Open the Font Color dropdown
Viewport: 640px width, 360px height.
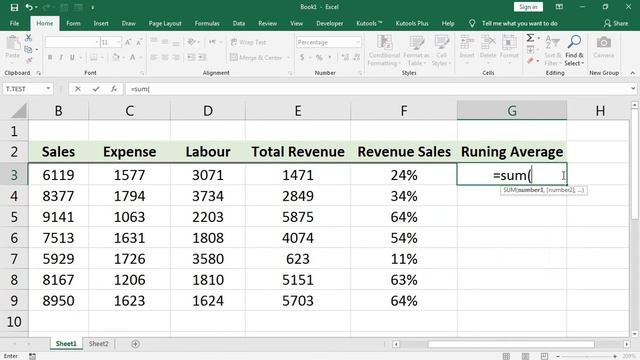click(140, 58)
